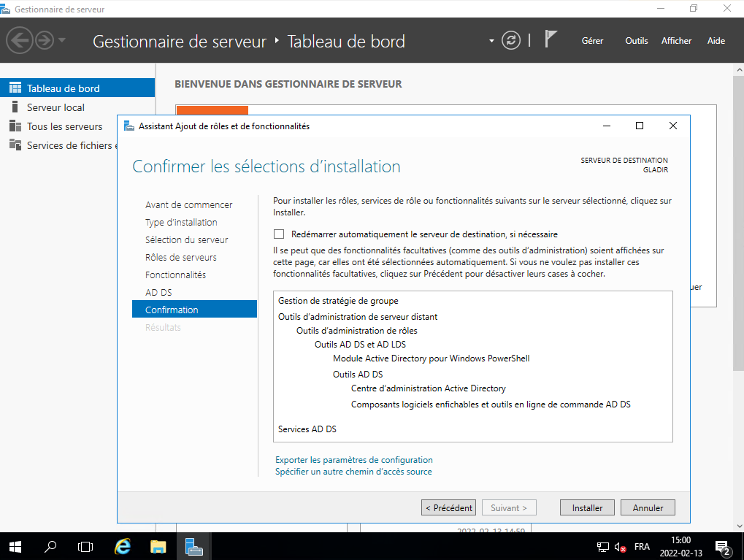Click Gestion de stratégie de groupe entry
The image size is (744, 560).
point(338,300)
